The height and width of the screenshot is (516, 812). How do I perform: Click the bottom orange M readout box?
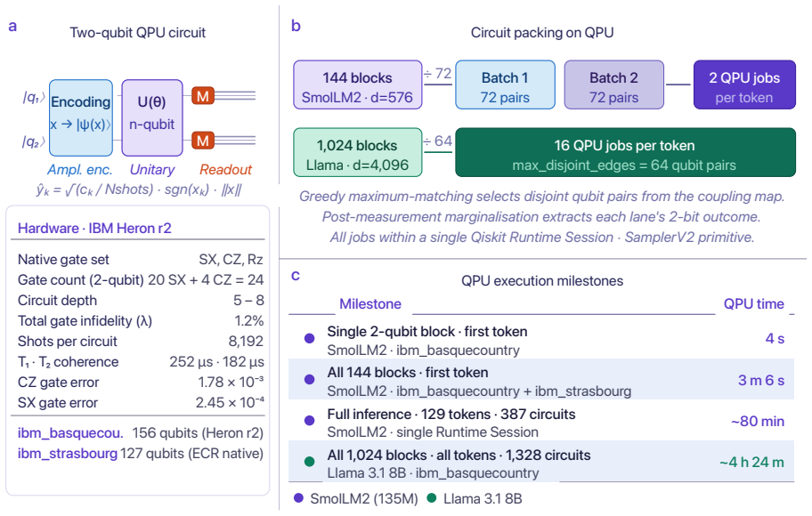[202, 141]
